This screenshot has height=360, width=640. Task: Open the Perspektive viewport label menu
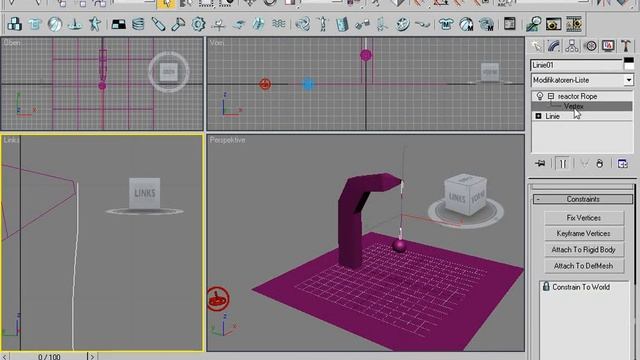click(227, 140)
